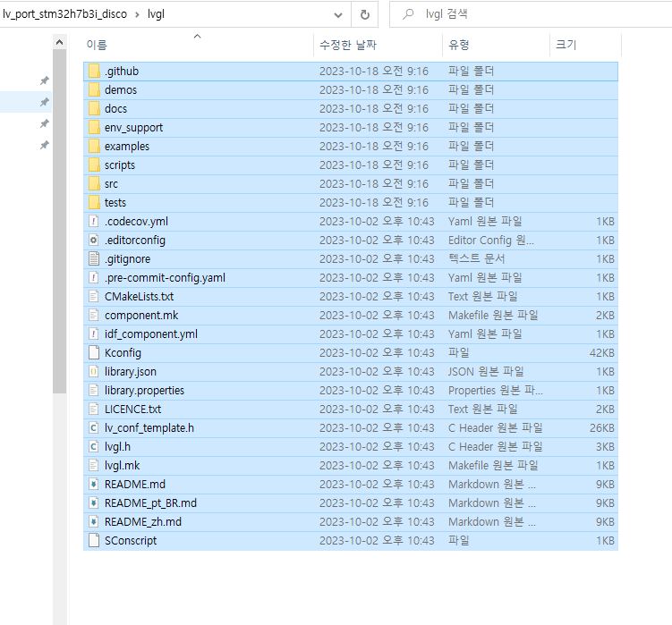Select the SConscript file name

131,541
